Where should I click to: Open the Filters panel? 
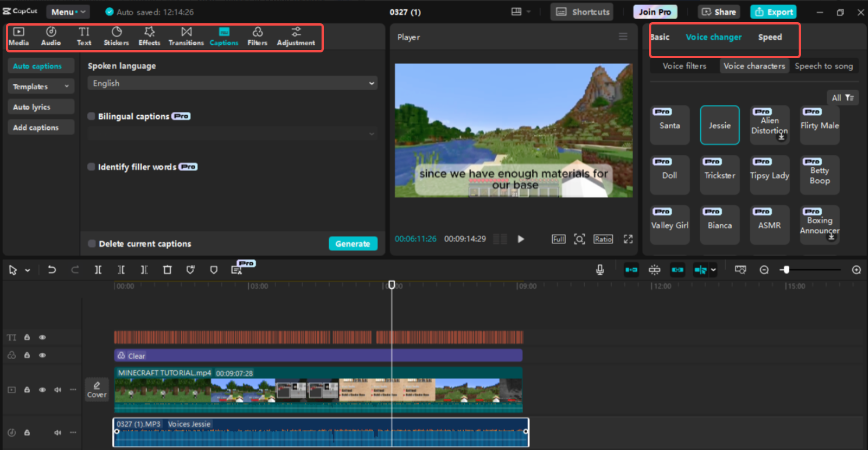(257, 36)
